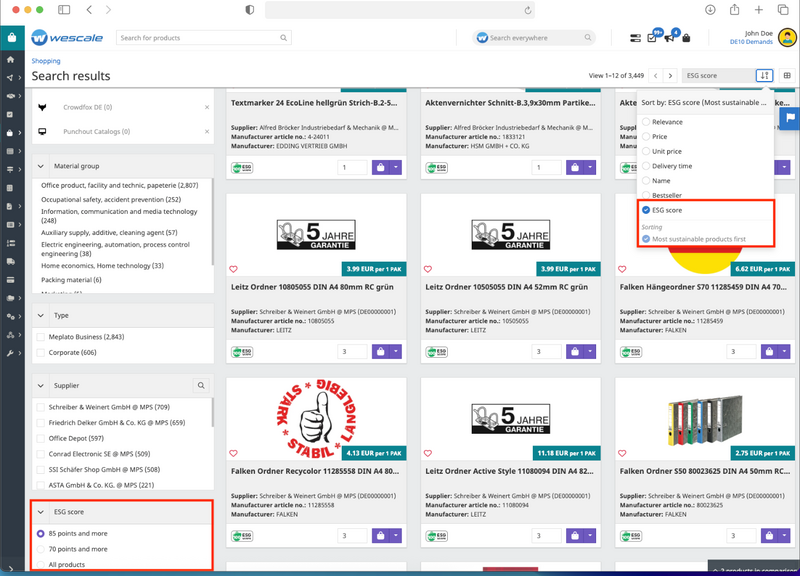Collapse the Type filter section
This screenshot has width=800, height=576.
41,315
